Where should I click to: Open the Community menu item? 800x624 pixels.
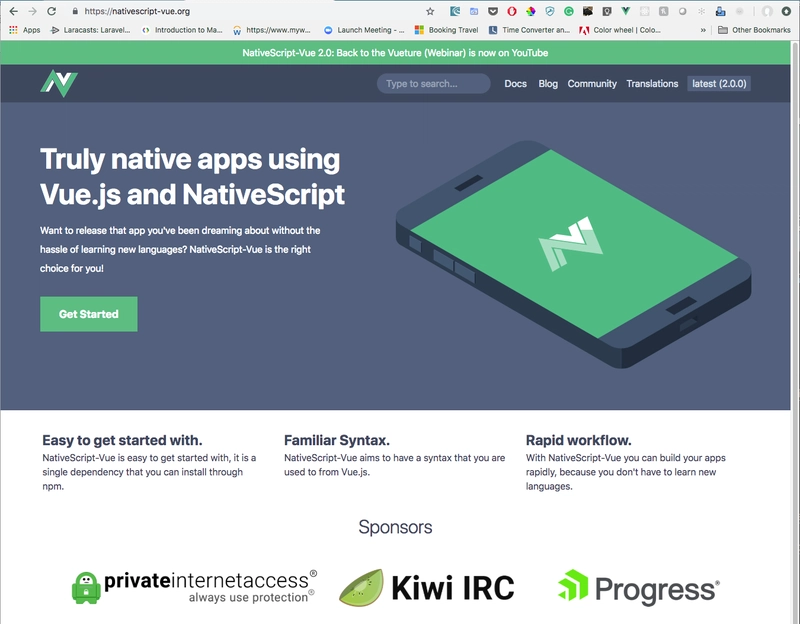tap(592, 84)
